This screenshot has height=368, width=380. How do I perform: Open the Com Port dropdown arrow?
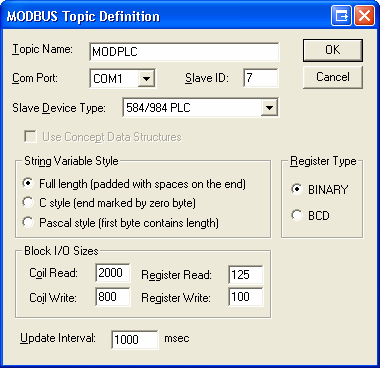click(146, 79)
